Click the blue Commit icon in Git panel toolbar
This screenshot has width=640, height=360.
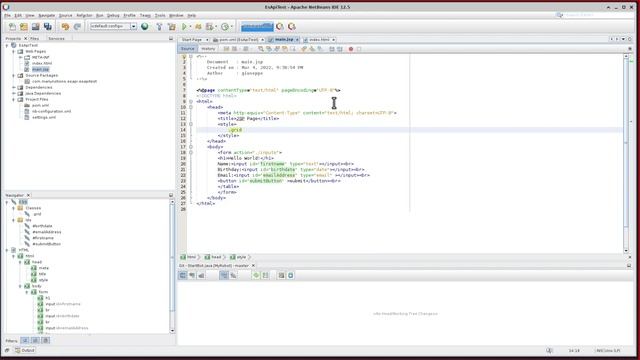[291, 276]
